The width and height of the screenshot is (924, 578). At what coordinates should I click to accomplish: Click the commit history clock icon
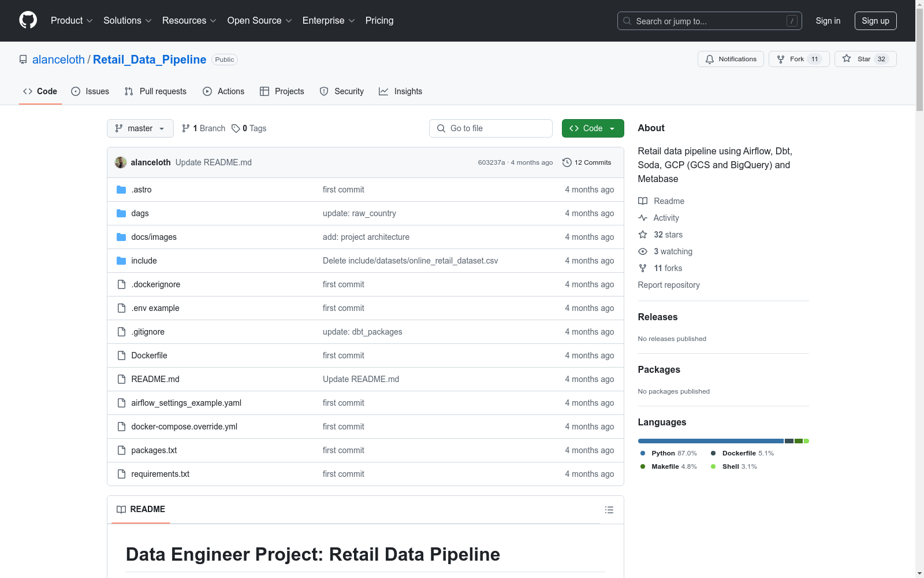(x=567, y=162)
